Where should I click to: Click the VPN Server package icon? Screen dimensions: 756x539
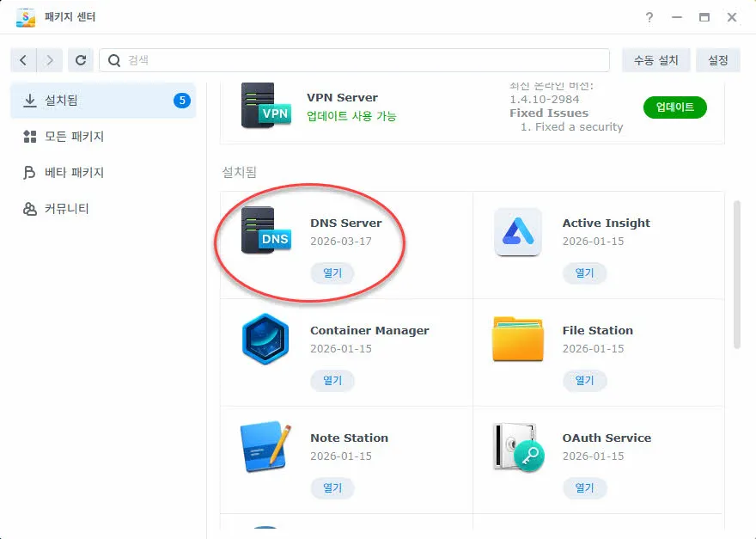tap(266, 105)
